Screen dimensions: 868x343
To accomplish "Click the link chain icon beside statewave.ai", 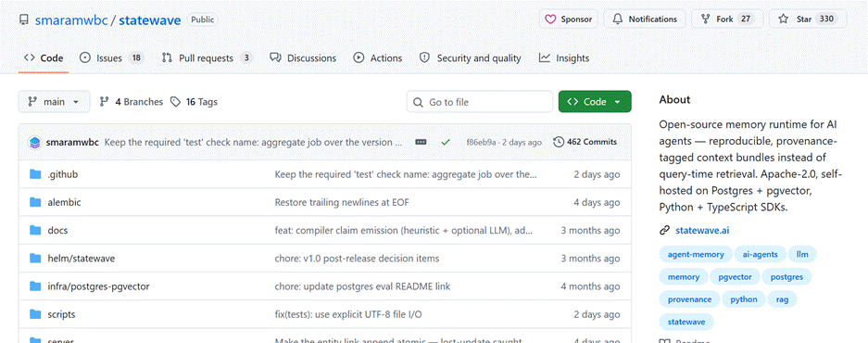I will [x=664, y=230].
